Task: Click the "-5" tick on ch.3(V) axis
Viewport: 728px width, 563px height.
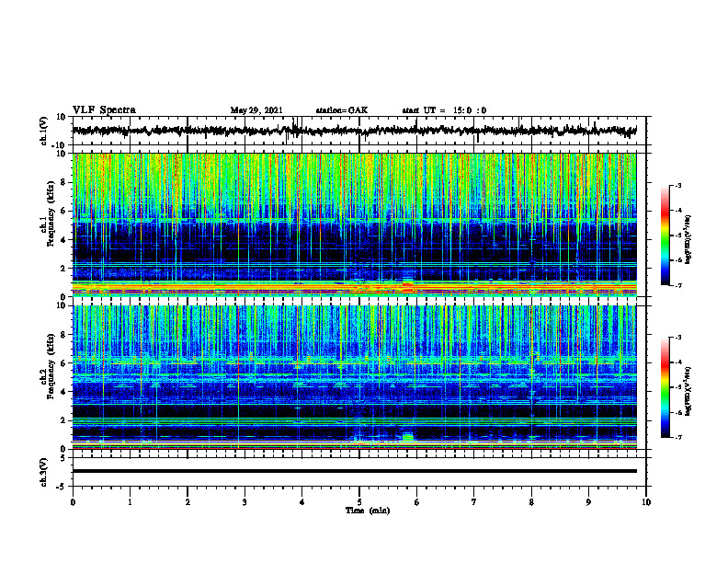Action: pyautogui.click(x=62, y=487)
